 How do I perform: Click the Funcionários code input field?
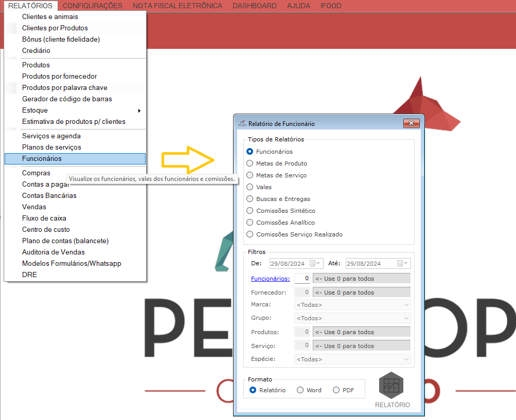302,279
